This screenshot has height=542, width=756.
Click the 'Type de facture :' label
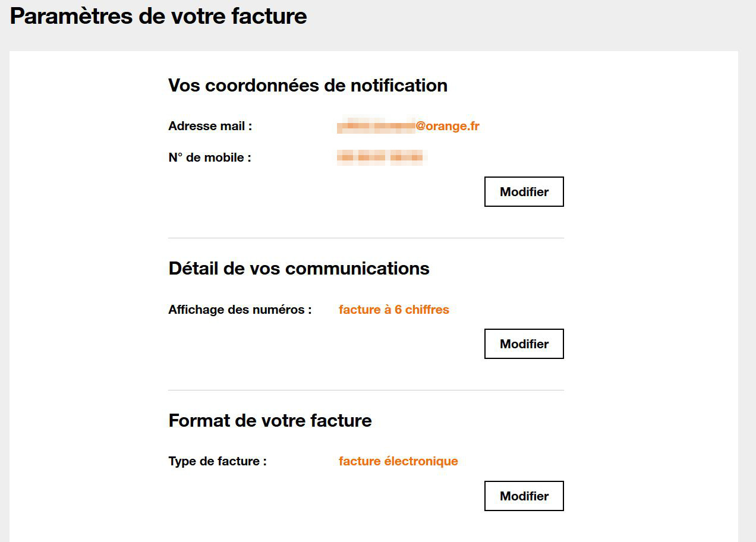tap(218, 461)
